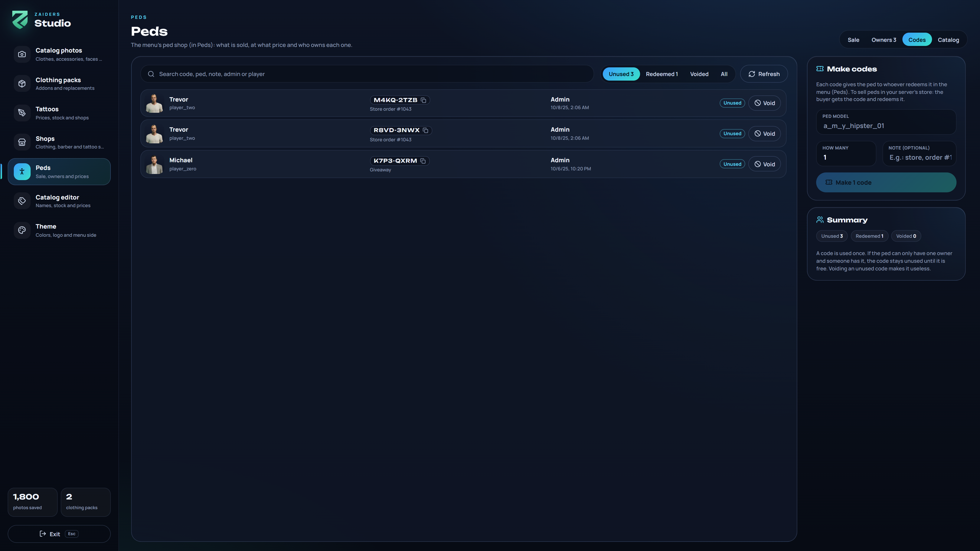
Task: Open the Owners 3 tab
Action: click(x=884, y=40)
